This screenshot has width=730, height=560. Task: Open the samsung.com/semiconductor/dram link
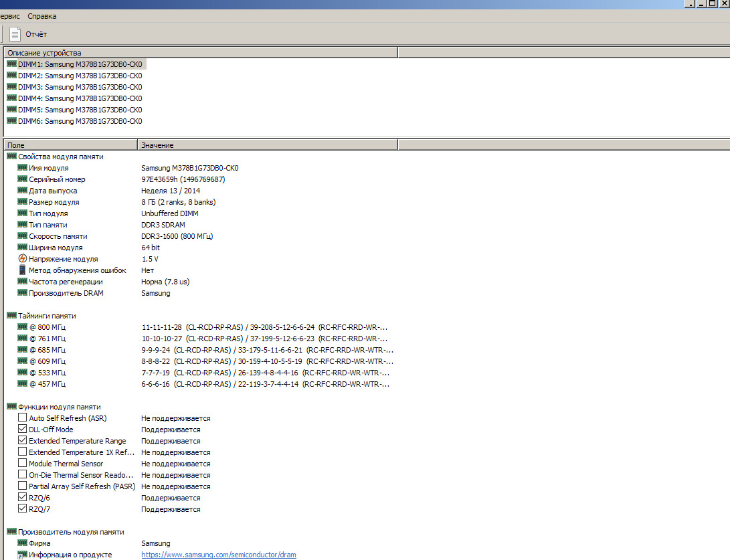[x=219, y=555]
